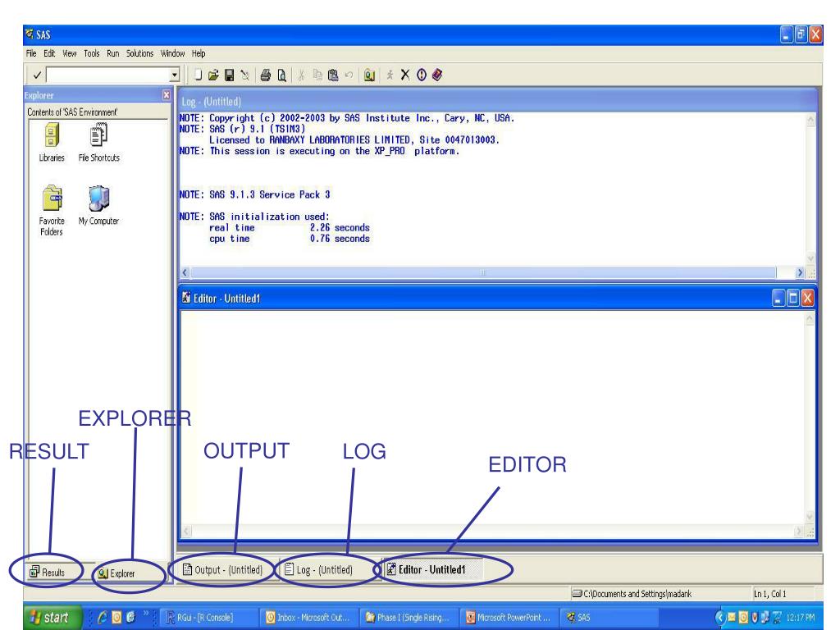Open the Run menu

tap(112, 53)
